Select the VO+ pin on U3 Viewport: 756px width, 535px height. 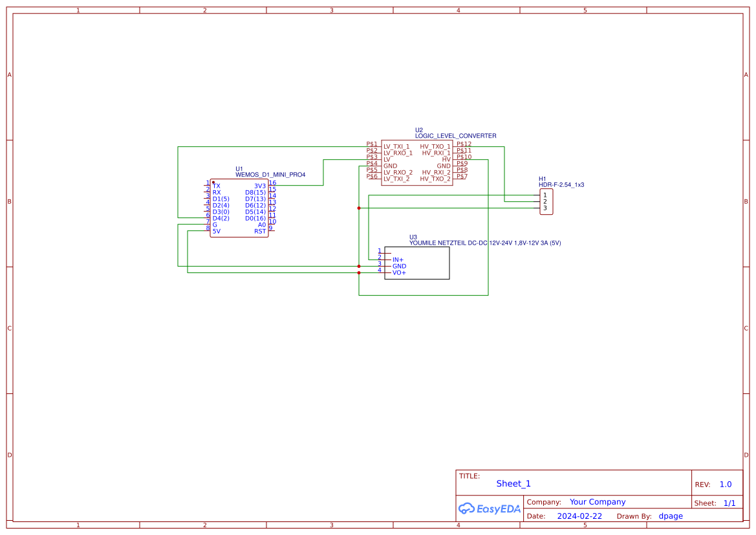[399, 272]
